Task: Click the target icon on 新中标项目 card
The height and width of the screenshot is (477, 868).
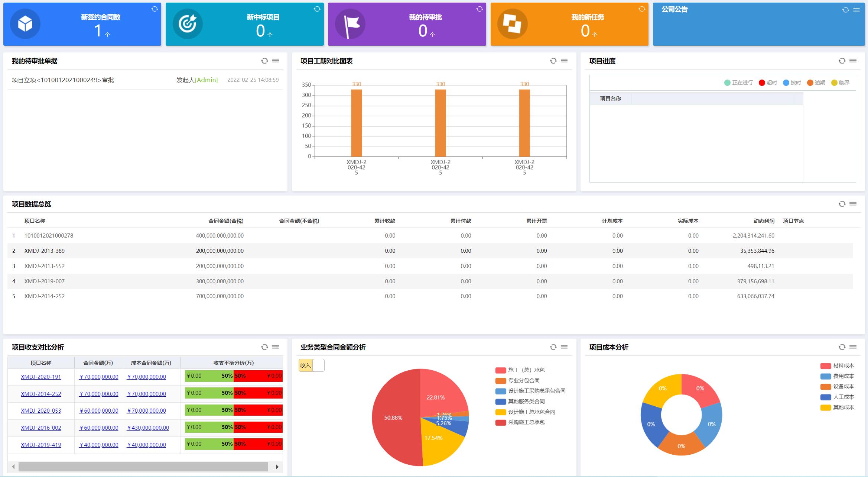Action: click(188, 24)
